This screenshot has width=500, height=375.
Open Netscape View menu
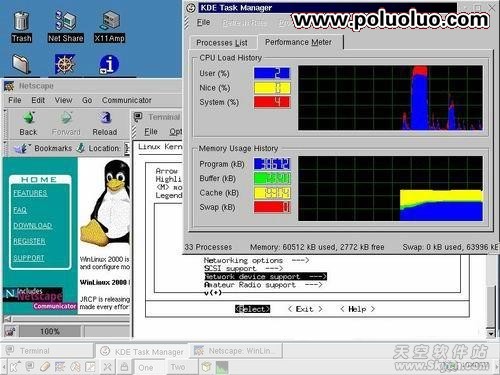[63, 100]
